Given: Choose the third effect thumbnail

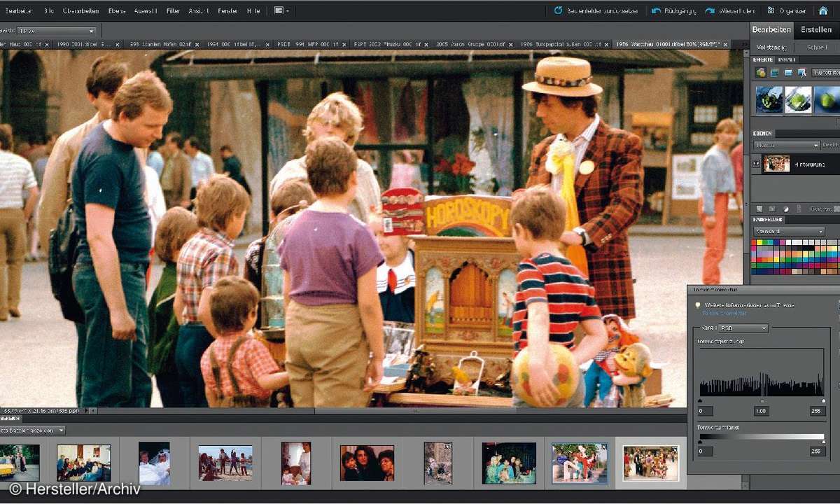Looking at the screenshot, I should click(827, 99).
